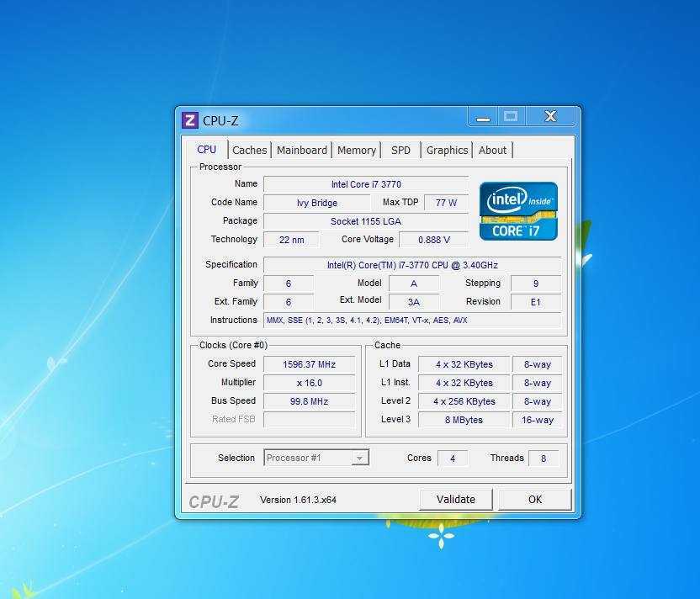
Task: Click the CPU-Z purple Z title icon
Action: [190, 120]
